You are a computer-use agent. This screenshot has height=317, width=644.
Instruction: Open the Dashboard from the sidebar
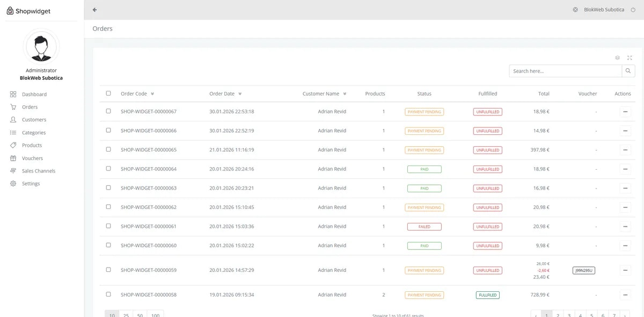tap(34, 94)
